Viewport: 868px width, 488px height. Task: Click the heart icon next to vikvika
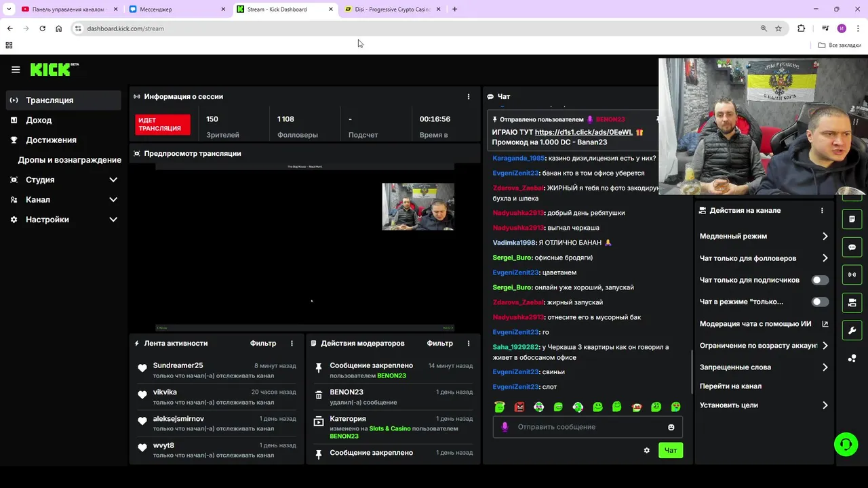tap(142, 395)
